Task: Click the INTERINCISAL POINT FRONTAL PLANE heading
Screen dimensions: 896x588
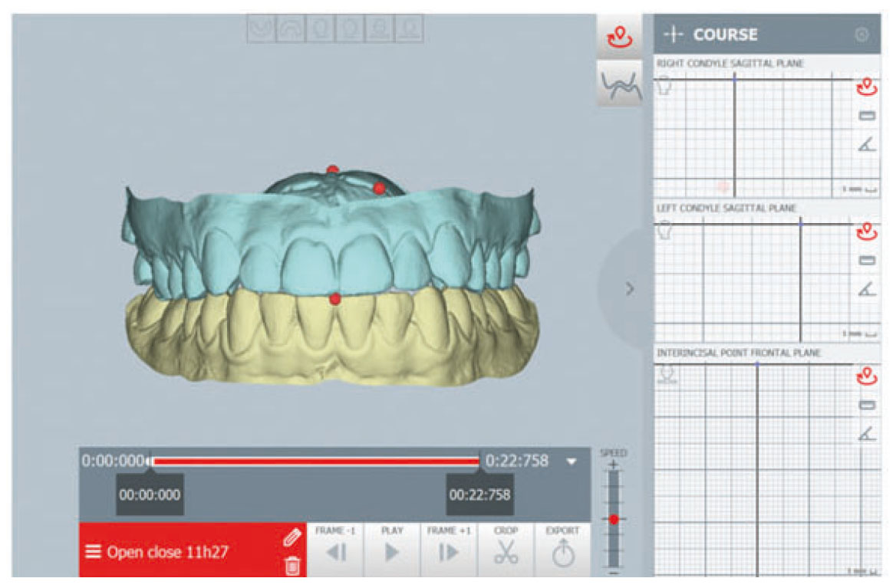Action: tap(739, 353)
